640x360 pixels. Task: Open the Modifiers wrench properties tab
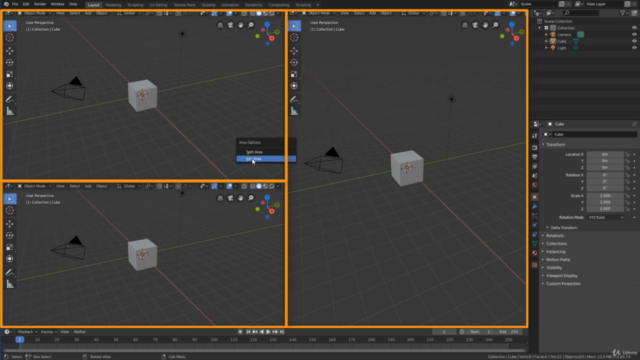coord(535,207)
